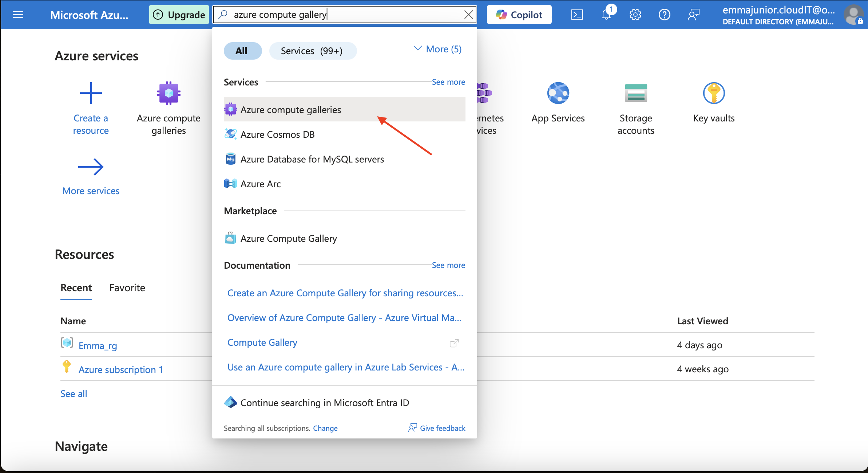Open Azure Cosmos DB result
Viewport: 868px width, 473px height.
(x=344, y=134)
